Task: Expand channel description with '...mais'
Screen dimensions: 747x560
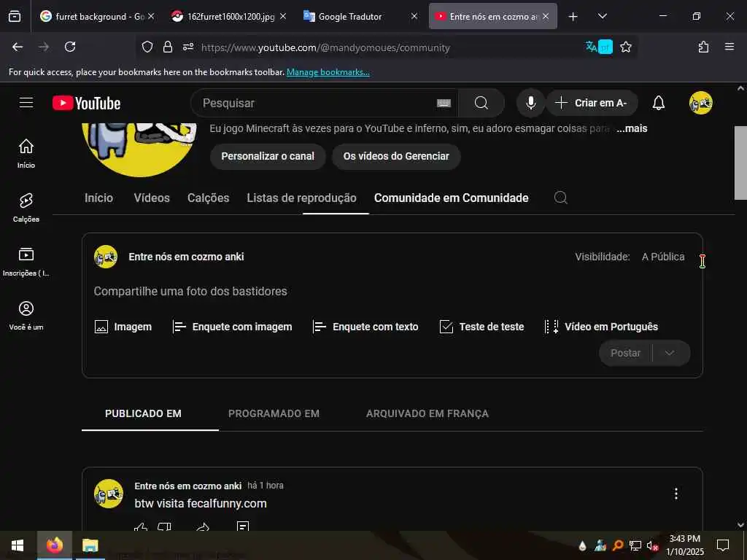Action: coord(632,128)
